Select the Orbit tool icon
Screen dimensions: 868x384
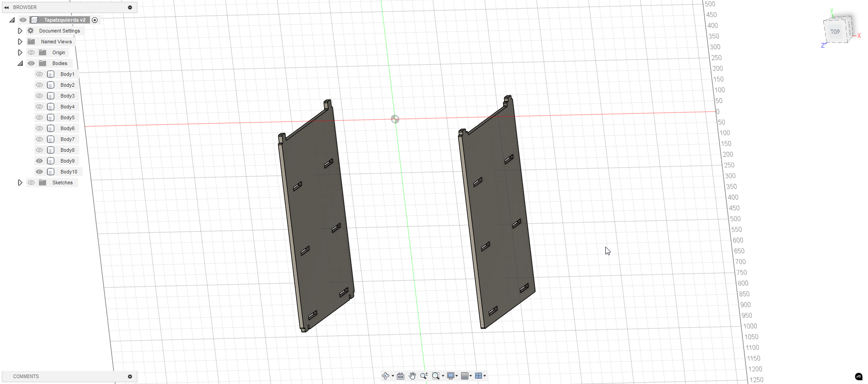(x=386, y=376)
